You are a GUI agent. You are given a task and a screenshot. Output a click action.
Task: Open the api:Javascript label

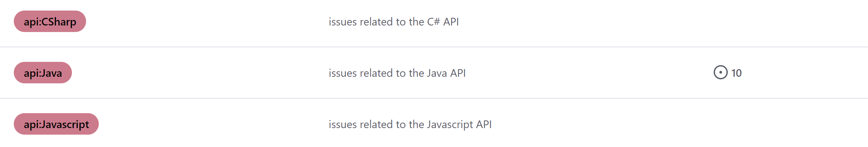56,124
